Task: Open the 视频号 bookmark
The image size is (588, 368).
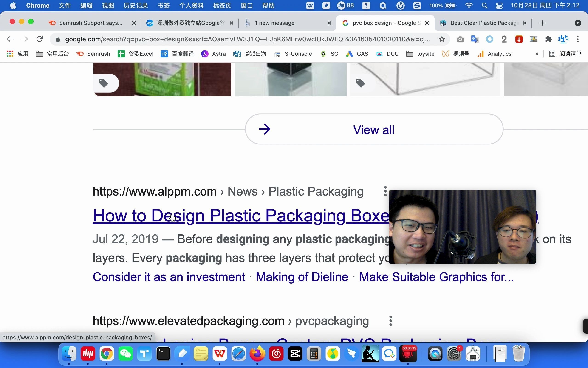Action: tap(455, 54)
